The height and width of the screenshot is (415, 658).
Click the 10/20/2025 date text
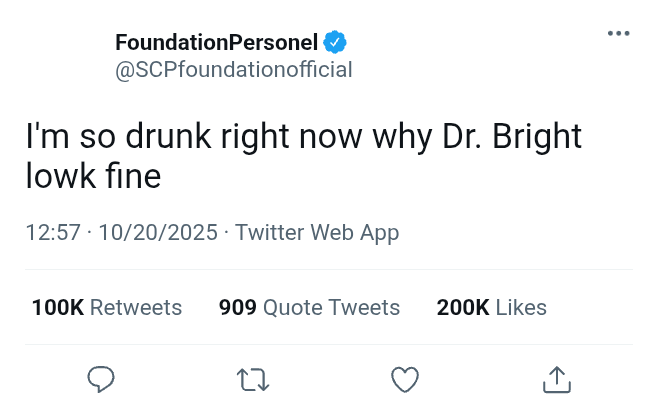click(x=158, y=232)
